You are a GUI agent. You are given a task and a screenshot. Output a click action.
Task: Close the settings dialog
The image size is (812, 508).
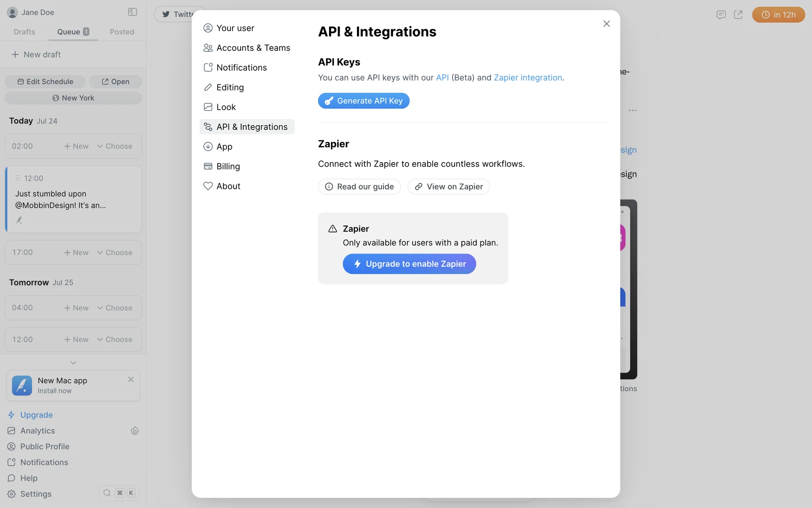pos(606,24)
